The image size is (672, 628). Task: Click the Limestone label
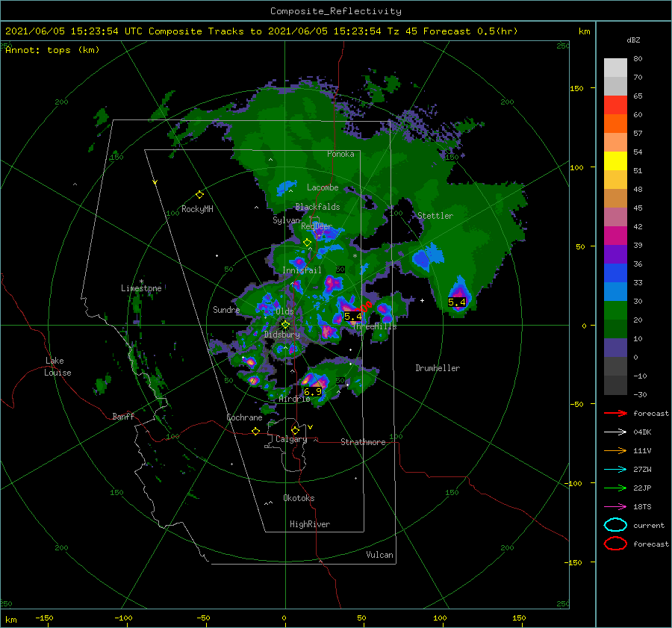coord(141,288)
